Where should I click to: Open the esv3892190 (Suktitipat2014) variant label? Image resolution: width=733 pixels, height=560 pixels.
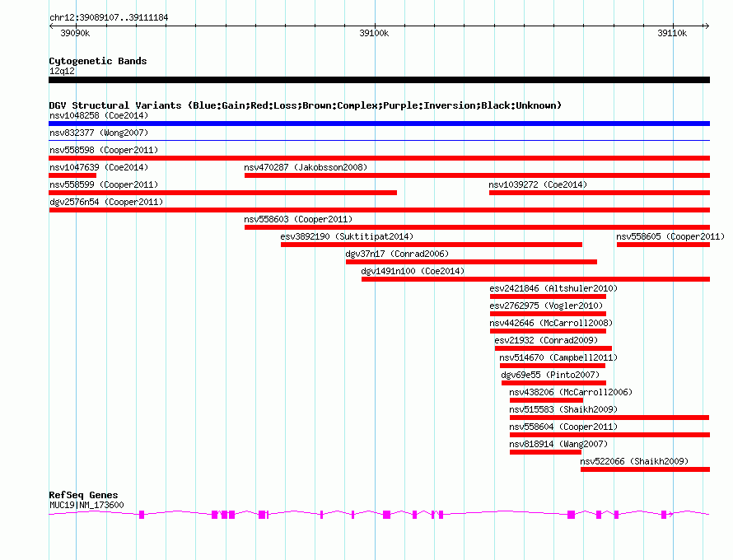347,236
